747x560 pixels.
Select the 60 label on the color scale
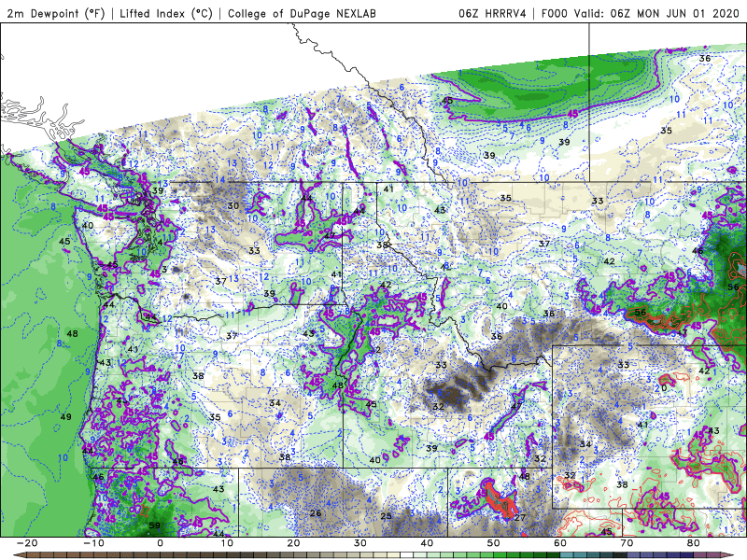click(560, 543)
